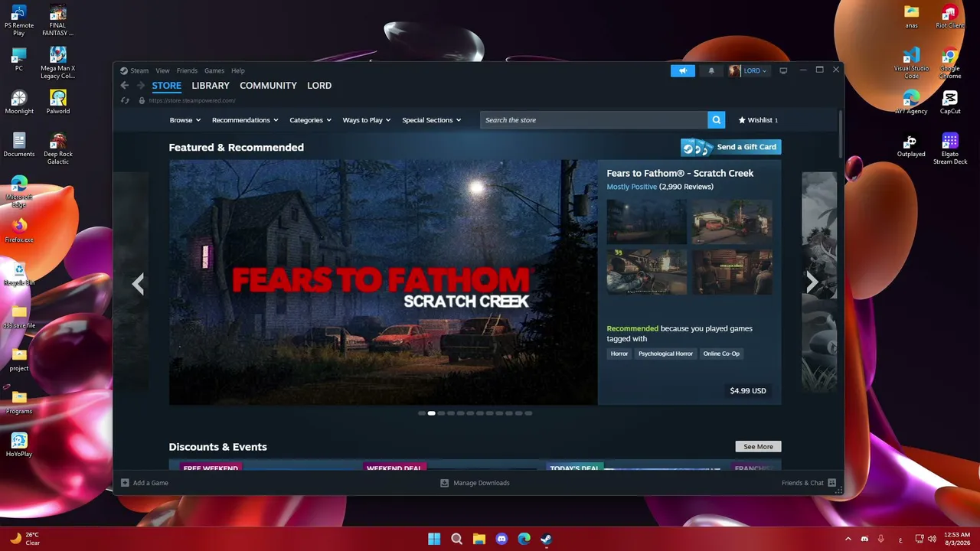
Task: Click the store URL address text
Action: [x=192, y=100]
